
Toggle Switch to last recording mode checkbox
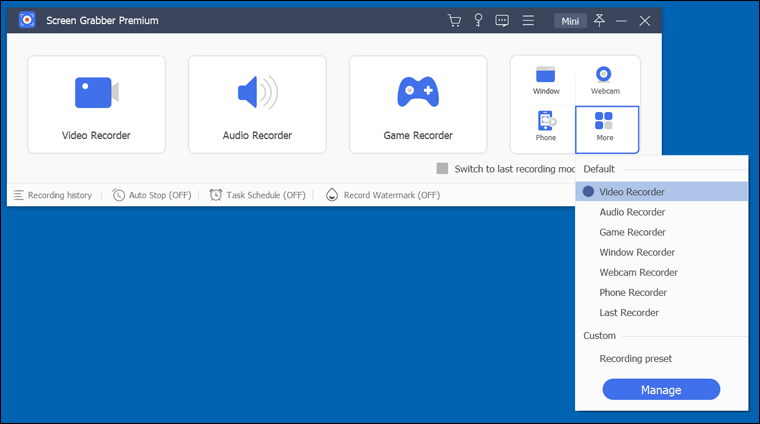click(442, 169)
